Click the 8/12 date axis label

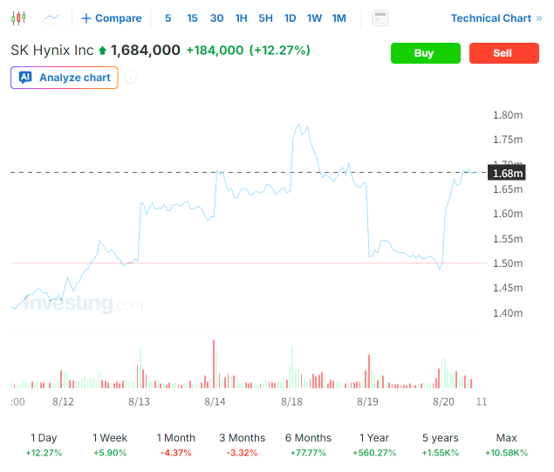[63, 402]
